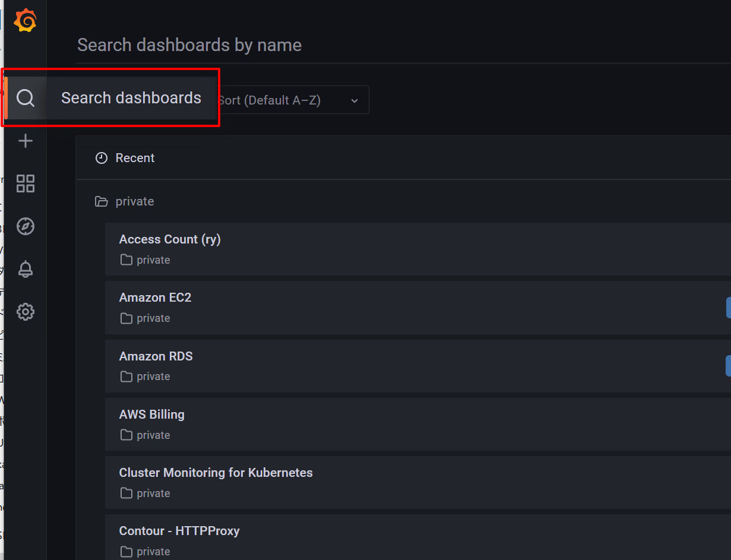731x560 pixels.
Task: Select the Search dashboards menu label
Action: coord(131,98)
